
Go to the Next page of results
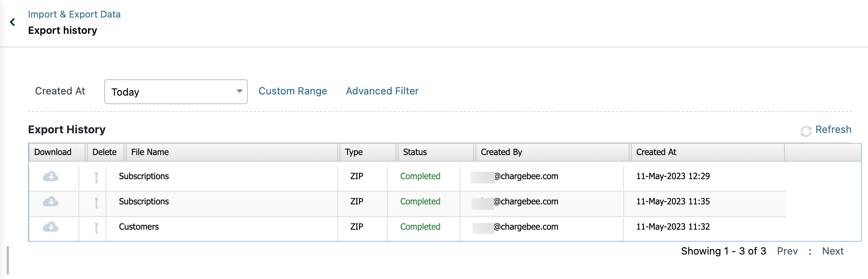click(x=832, y=251)
